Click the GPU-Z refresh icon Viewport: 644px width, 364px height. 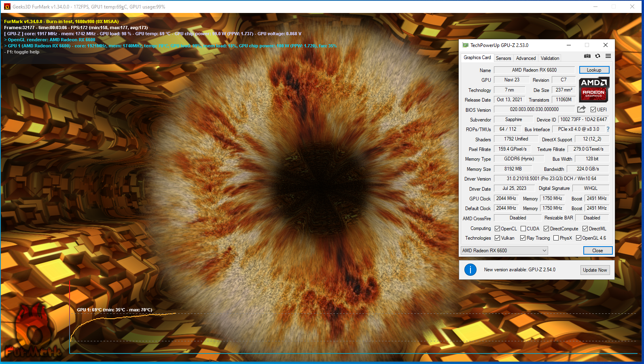point(597,56)
